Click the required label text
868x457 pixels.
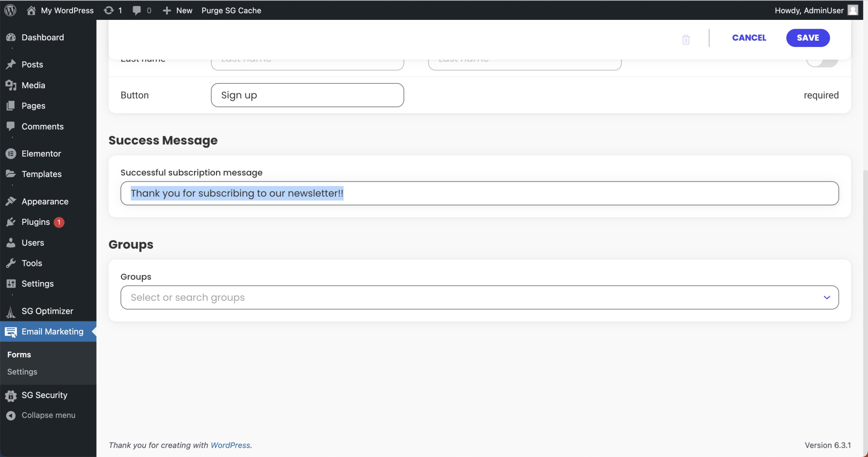[821, 95]
